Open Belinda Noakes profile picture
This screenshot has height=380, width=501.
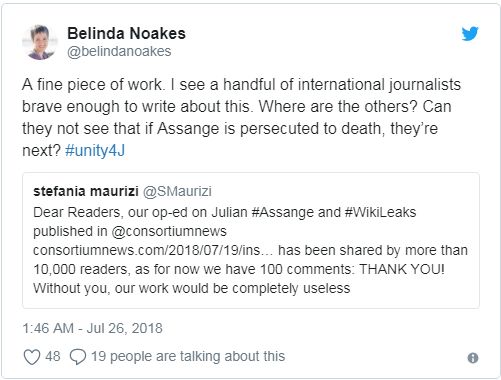(40, 42)
